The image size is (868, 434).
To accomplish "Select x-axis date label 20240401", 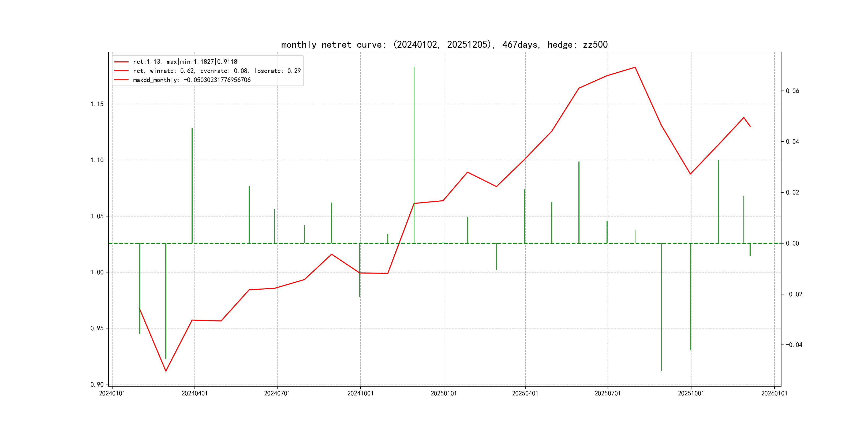I will coord(194,393).
